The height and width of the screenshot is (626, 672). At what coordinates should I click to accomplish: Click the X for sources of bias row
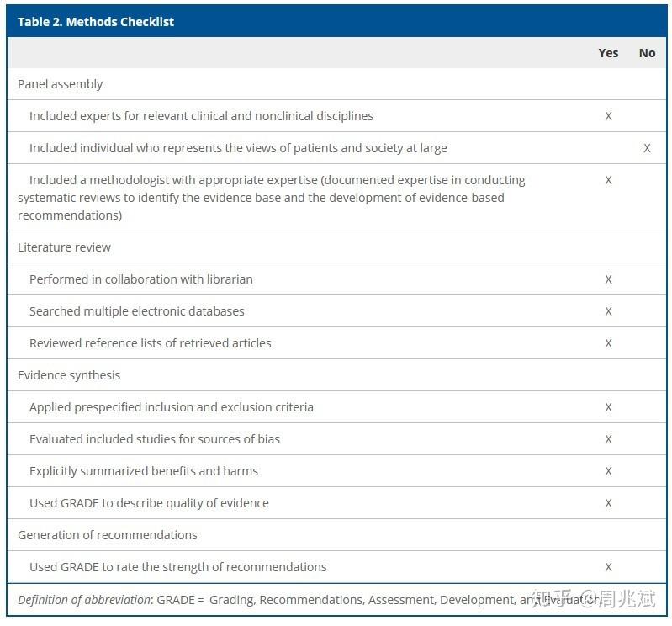pos(609,439)
